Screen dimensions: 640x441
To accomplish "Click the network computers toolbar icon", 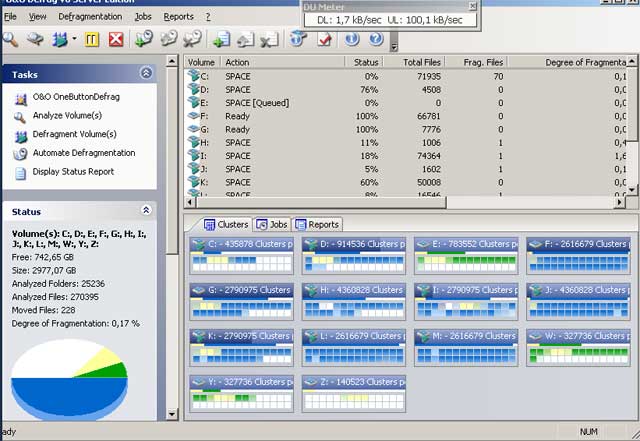I will 298,40.
